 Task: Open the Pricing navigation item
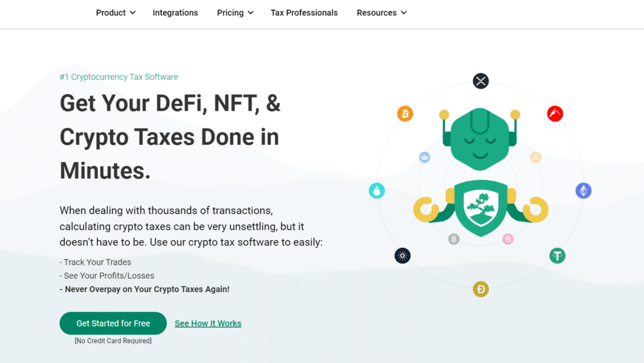point(230,13)
